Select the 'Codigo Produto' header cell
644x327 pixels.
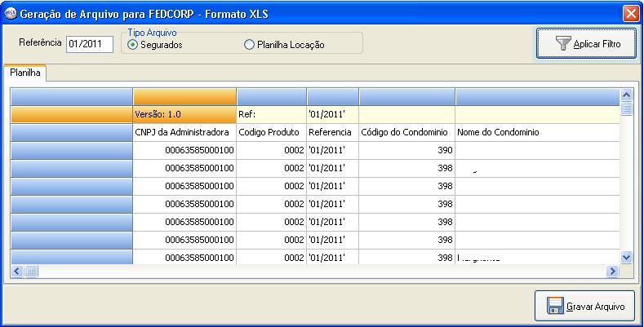tap(271, 132)
